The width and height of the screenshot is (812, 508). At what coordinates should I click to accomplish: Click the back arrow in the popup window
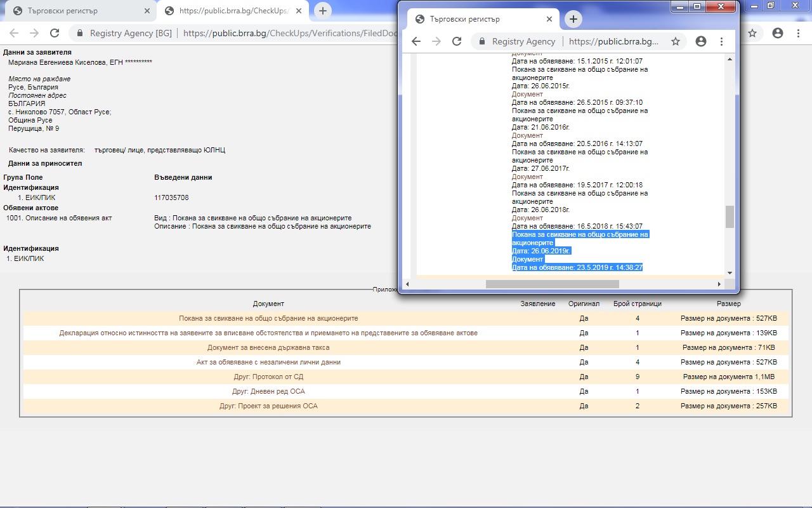[416, 41]
